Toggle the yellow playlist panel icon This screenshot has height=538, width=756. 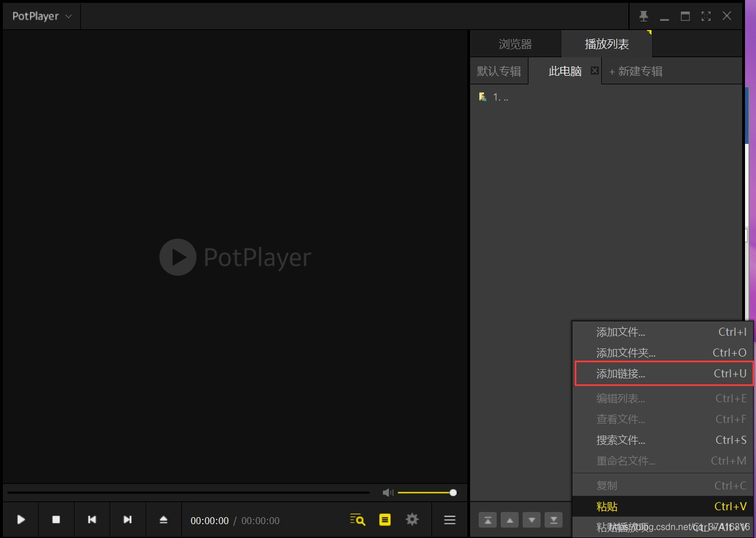385,520
